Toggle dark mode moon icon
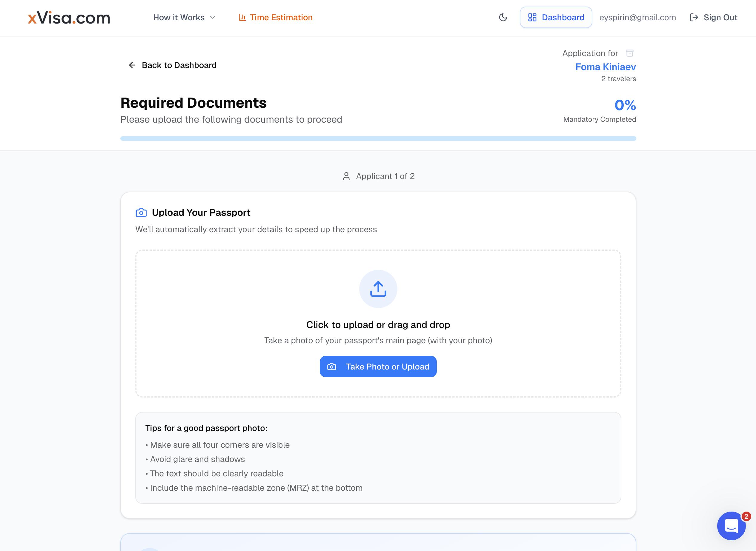This screenshot has height=551, width=756. tap(503, 17)
